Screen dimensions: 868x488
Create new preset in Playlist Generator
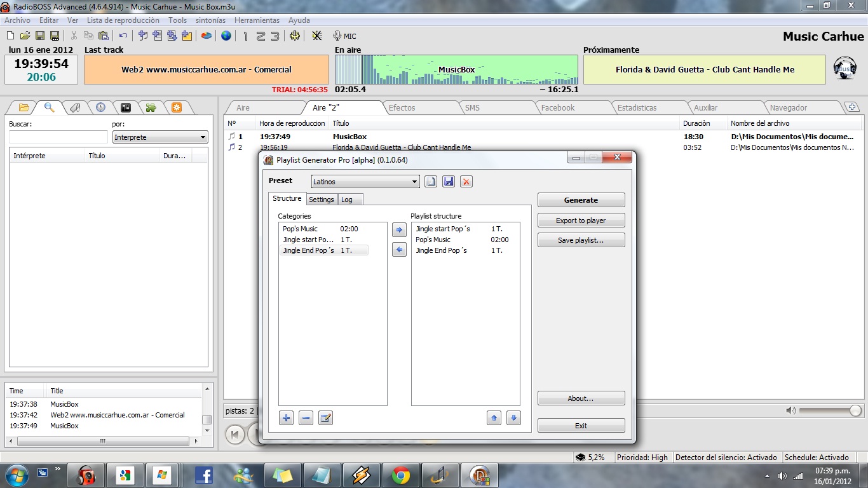tap(431, 182)
